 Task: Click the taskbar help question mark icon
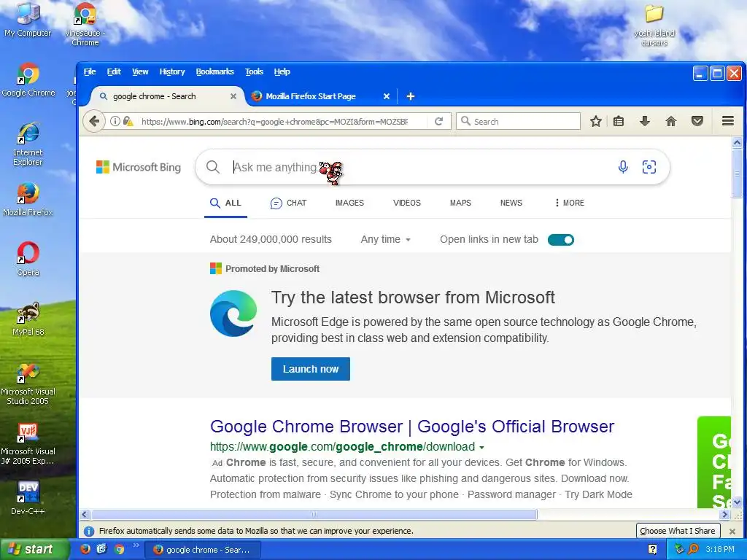click(652, 550)
